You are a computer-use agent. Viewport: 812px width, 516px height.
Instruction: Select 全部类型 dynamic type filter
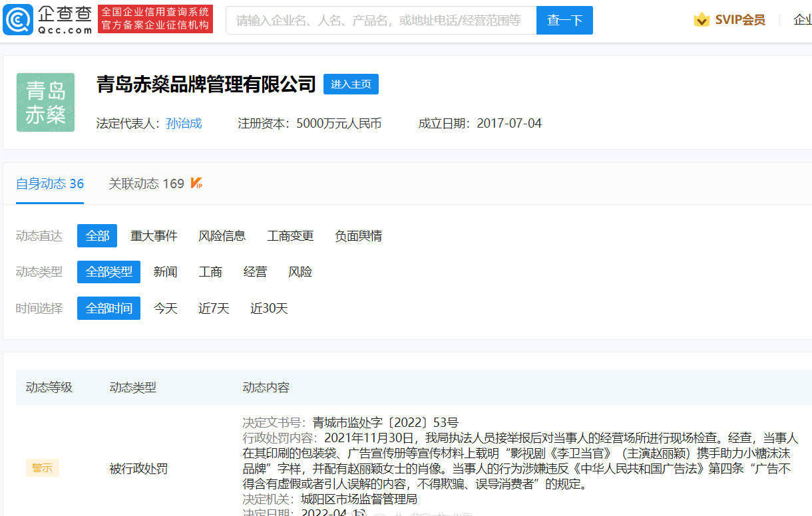coord(108,272)
